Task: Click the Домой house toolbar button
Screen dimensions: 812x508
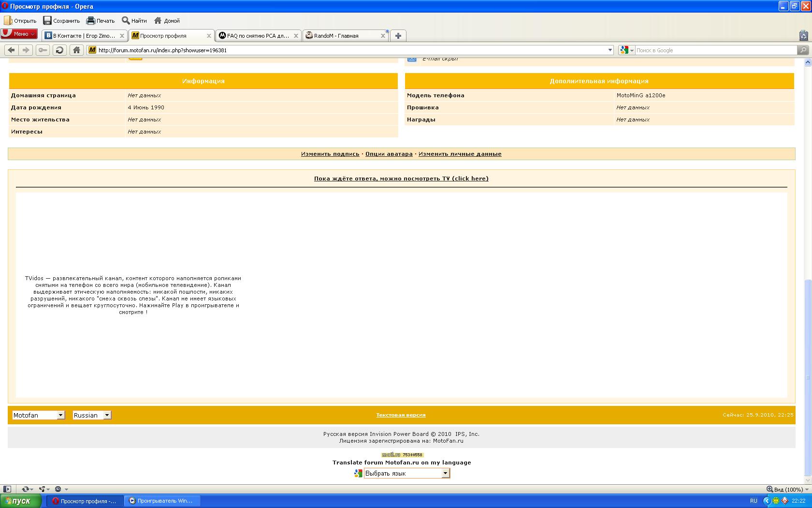Action: point(167,20)
